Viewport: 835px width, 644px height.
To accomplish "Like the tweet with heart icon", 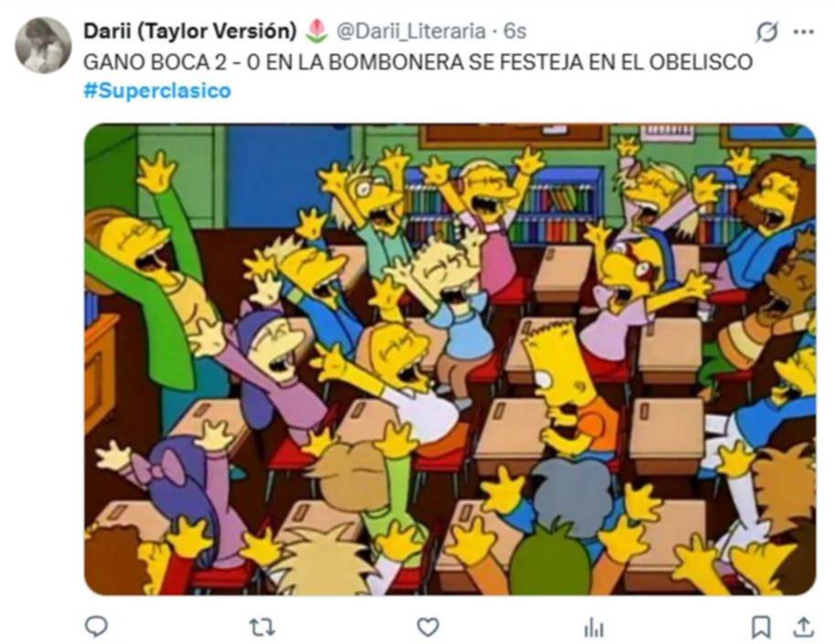I will tap(428, 627).
